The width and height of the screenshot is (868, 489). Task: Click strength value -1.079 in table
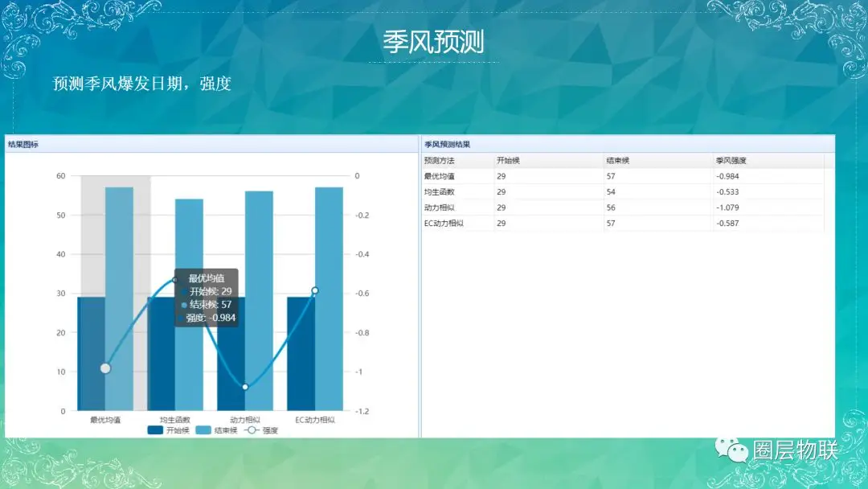click(727, 208)
